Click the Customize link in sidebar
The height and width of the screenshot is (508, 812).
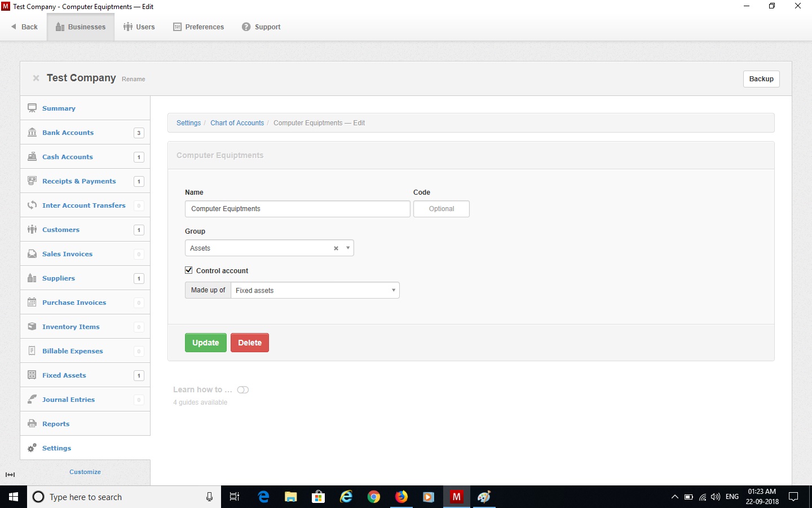pyautogui.click(x=85, y=472)
